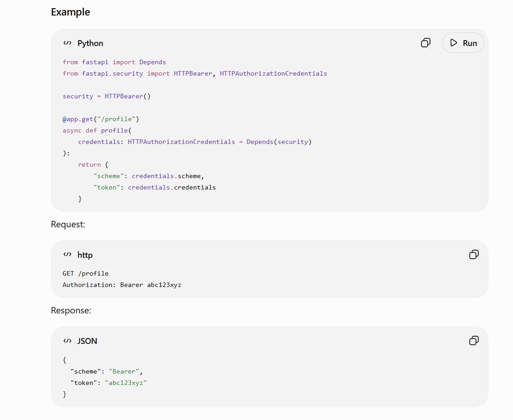Click the fastapi.security import line
This screenshot has height=420, width=513.
pyautogui.click(x=195, y=74)
